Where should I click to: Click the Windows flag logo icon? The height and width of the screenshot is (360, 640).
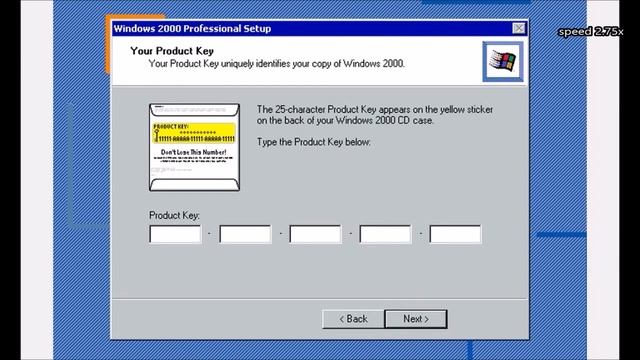[x=502, y=62]
